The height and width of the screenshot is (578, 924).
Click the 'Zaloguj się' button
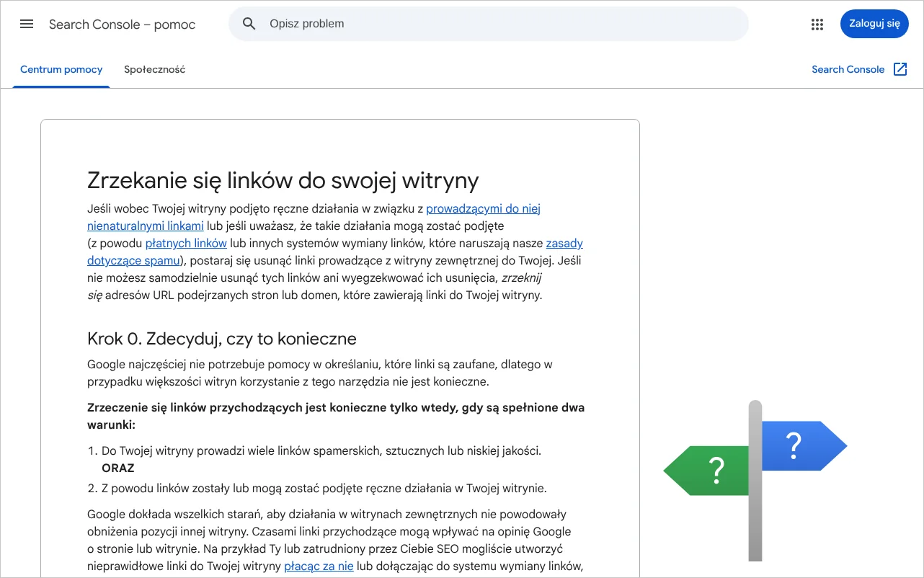[x=874, y=24]
